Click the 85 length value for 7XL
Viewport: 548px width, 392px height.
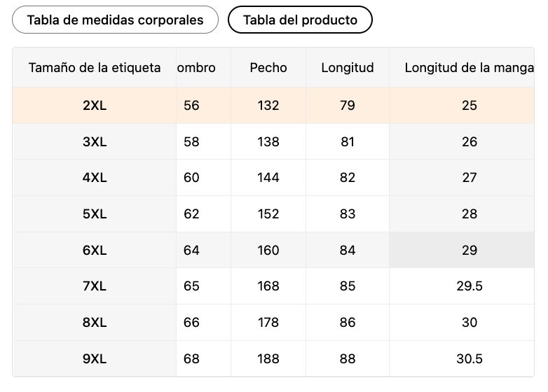(x=348, y=286)
